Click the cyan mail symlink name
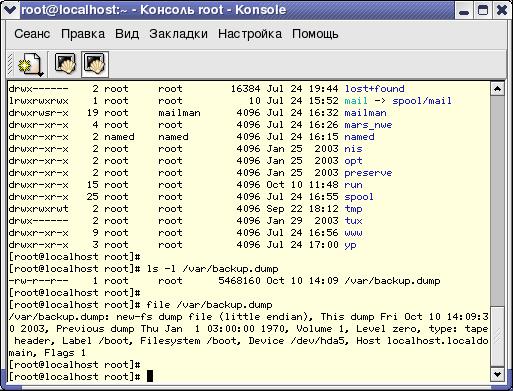Viewport: 513px width, 391px height. [356, 101]
